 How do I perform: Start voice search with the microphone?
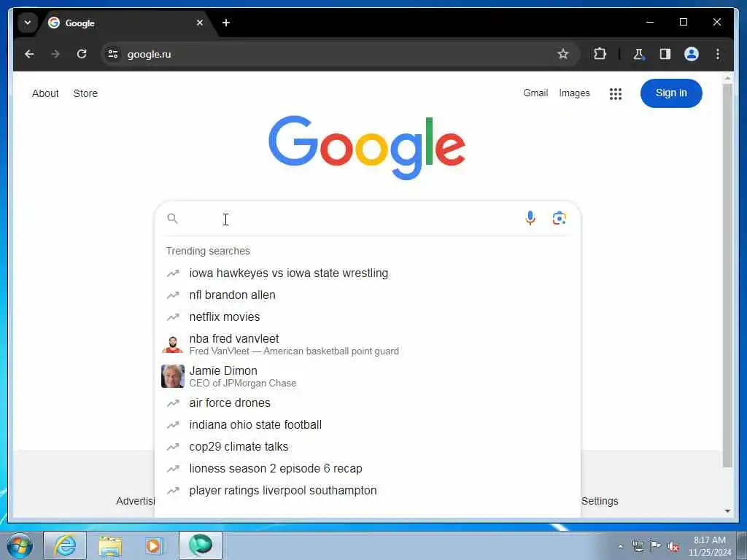[530, 219]
